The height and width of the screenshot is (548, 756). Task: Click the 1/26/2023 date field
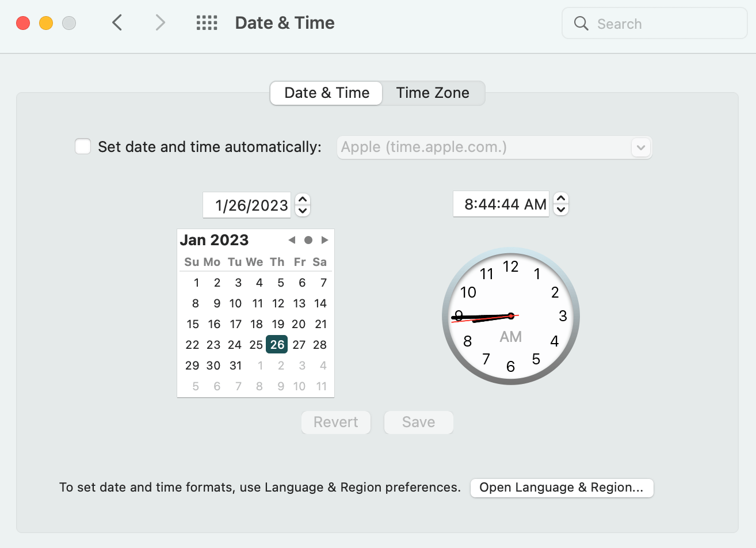click(x=247, y=205)
